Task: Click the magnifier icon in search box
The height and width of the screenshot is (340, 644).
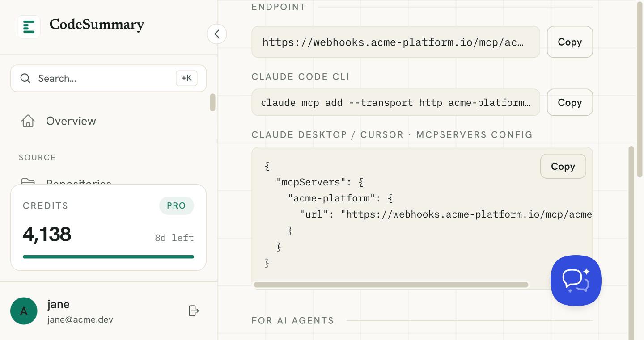Action: pos(25,79)
